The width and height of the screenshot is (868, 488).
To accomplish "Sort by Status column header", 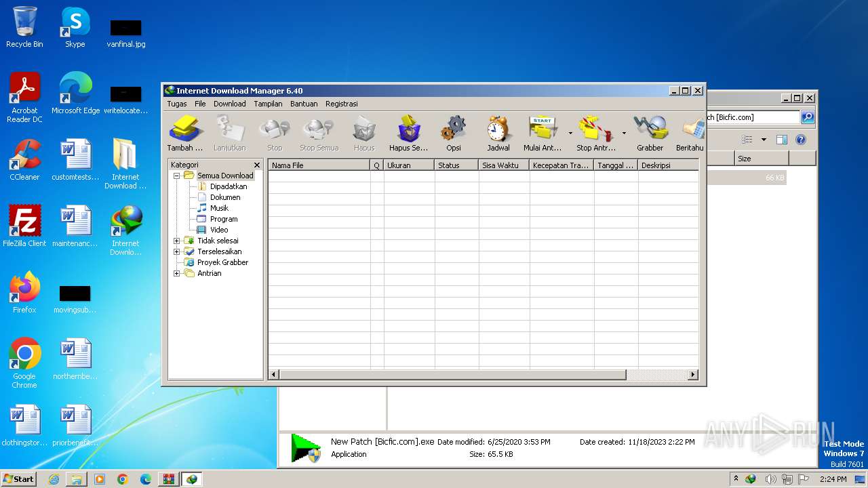I will pyautogui.click(x=456, y=165).
